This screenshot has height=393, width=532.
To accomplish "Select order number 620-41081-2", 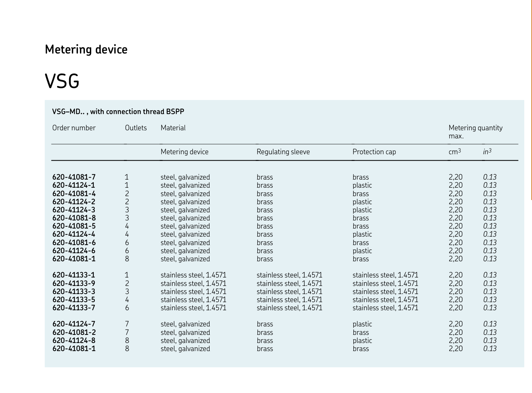I will (74, 332).
